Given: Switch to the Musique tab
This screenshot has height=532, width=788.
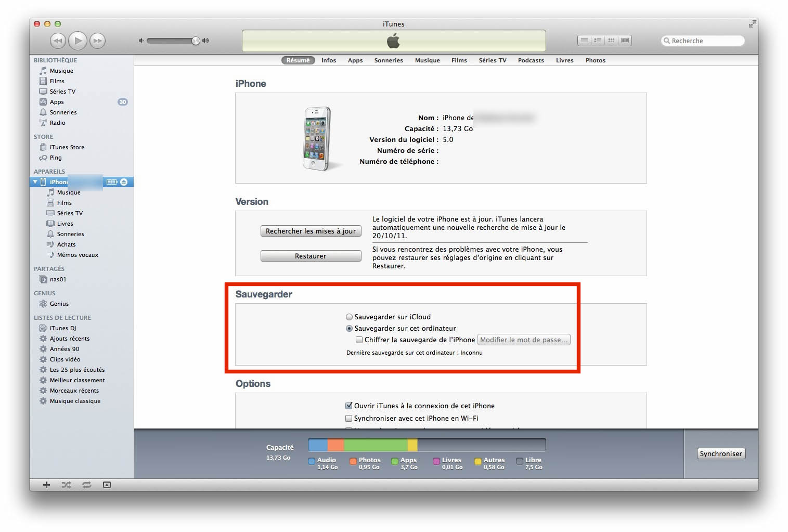Looking at the screenshot, I should coord(428,60).
